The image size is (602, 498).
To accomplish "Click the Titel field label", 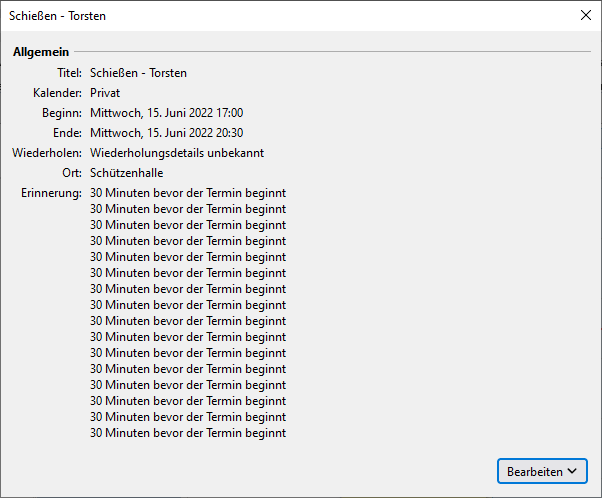I will click(69, 73).
